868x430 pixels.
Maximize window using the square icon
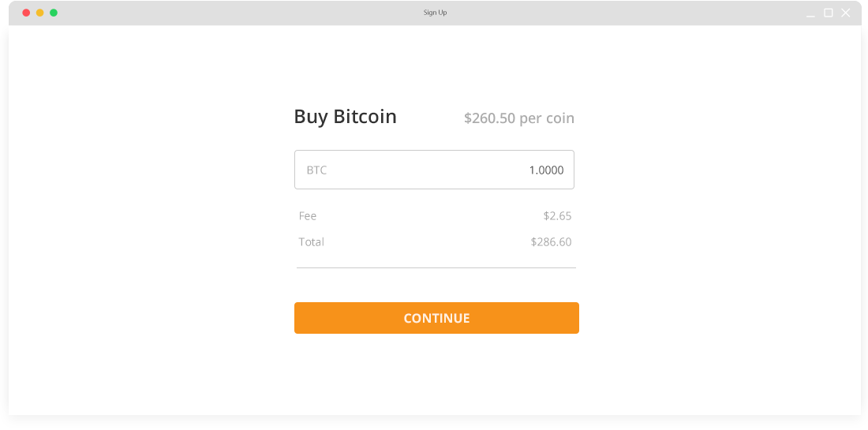[829, 13]
